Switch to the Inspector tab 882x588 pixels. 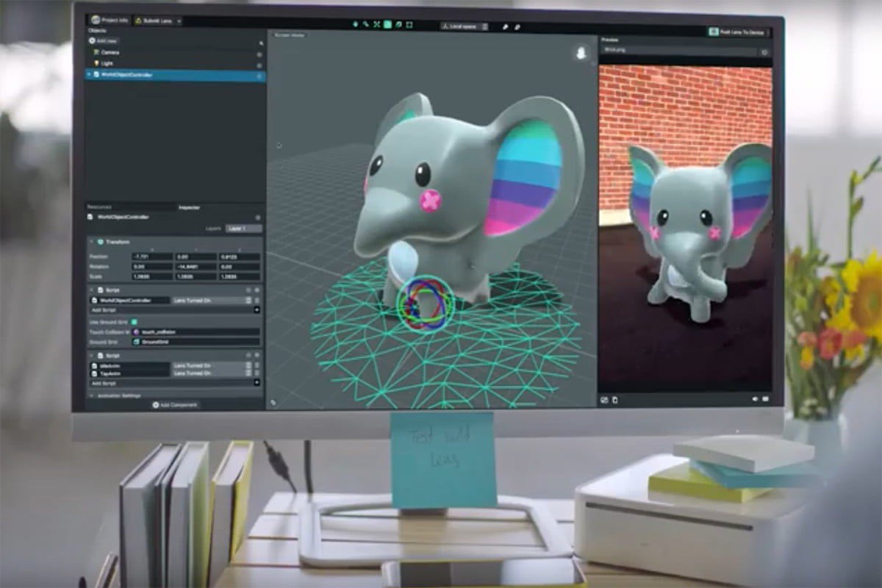[x=189, y=207]
